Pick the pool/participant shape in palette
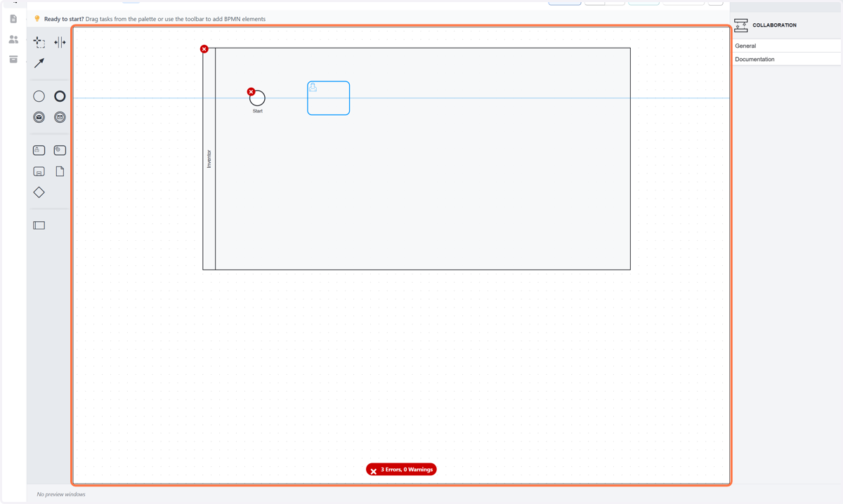 [x=39, y=225]
